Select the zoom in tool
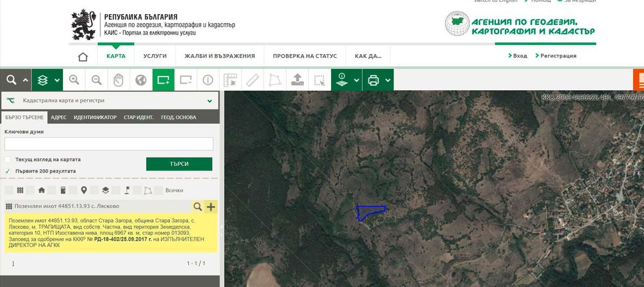The image size is (644, 287). tap(74, 80)
